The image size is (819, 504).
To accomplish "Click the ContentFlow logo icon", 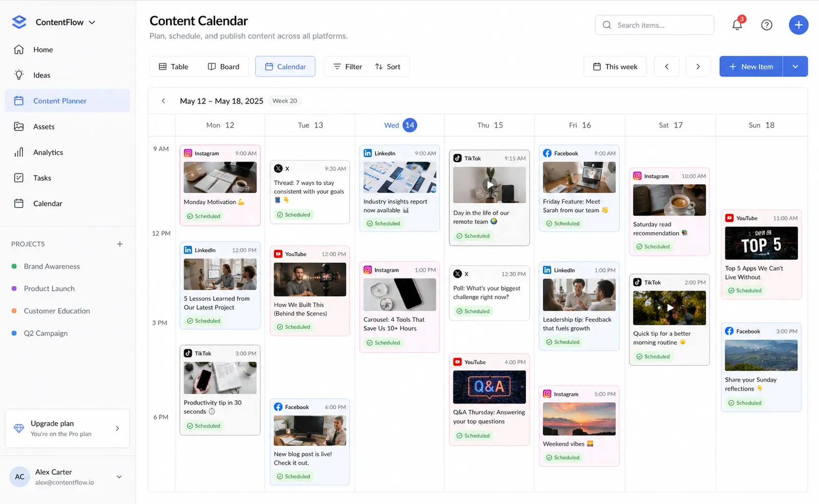I will (x=19, y=22).
